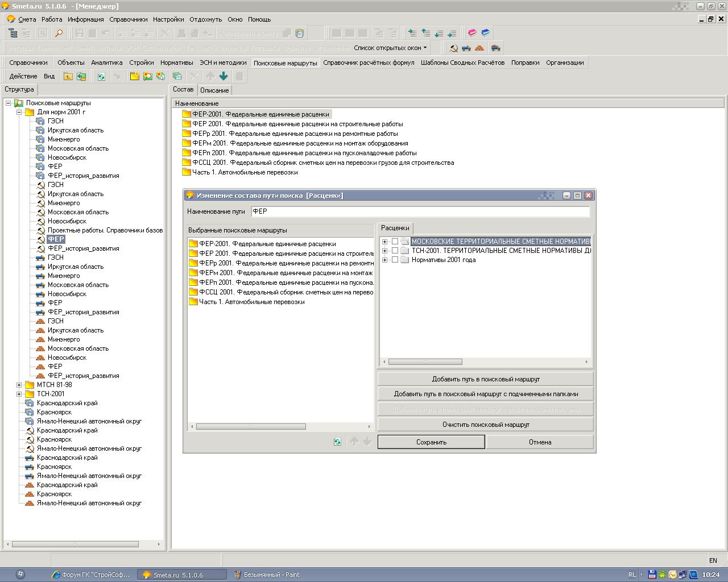Screen dimensions: 728x582
Task: Open the Смета menu
Action: click(27, 19)
